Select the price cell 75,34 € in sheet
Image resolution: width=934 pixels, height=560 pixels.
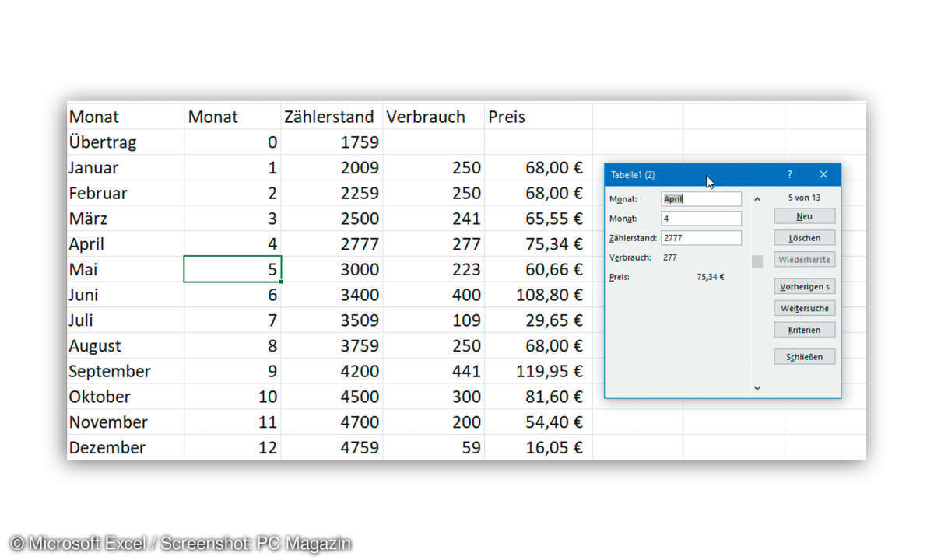pos(539,244)
